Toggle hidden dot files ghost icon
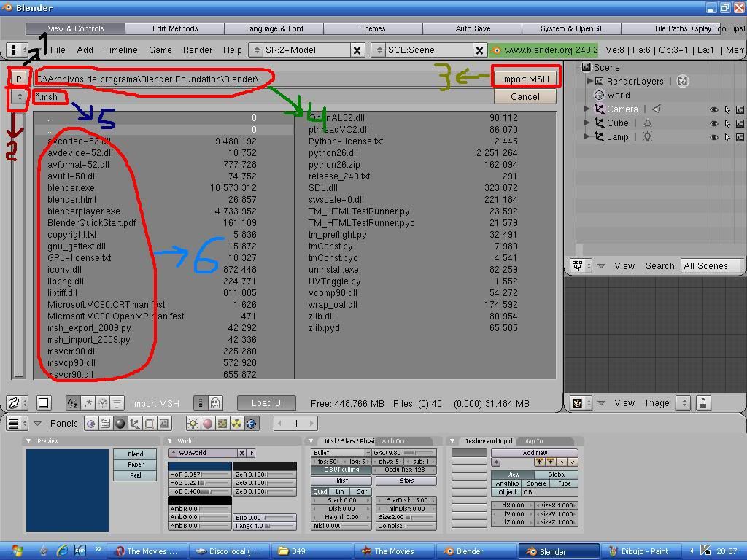 [215, 403]
